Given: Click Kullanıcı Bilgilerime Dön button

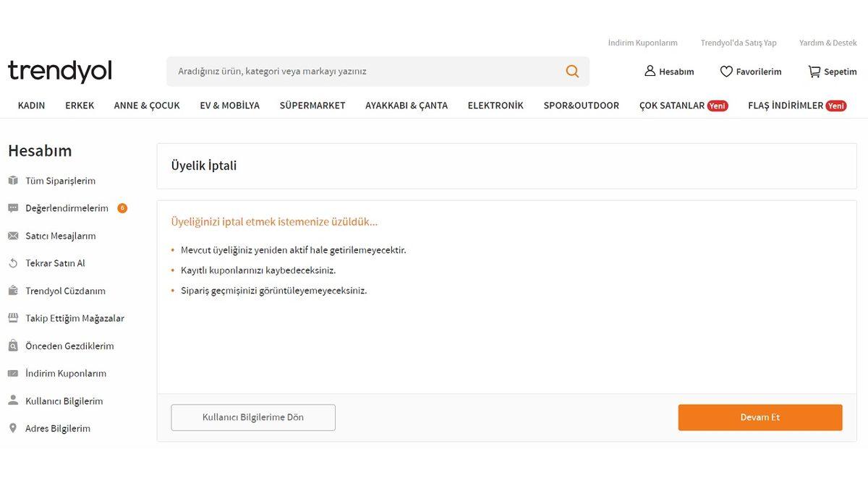Looking at the screenshot, I should [252, 416].
